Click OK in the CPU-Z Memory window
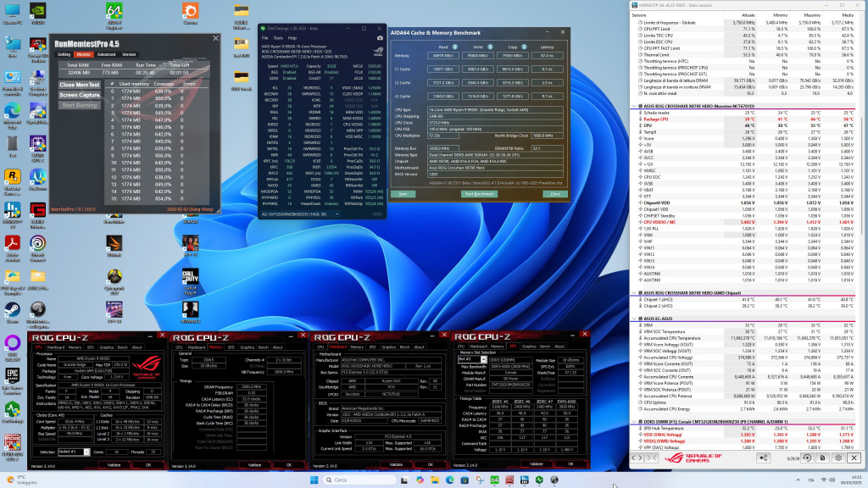 (x=289, y=465)
